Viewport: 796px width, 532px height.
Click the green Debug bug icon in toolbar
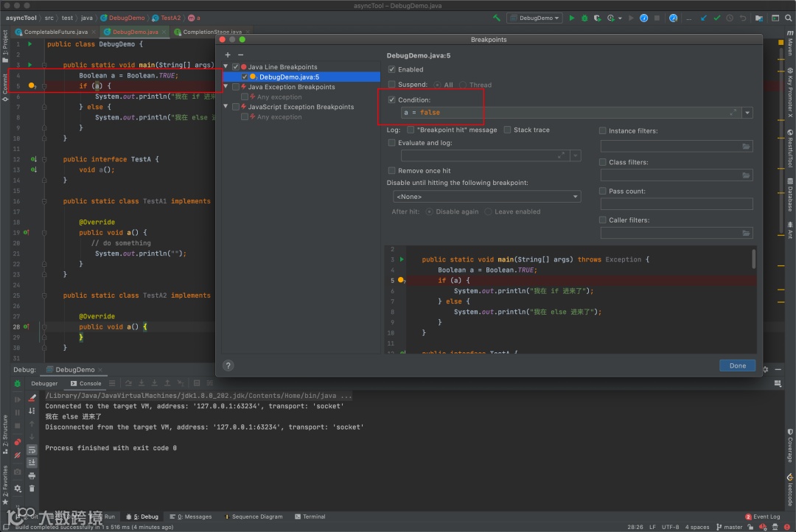pos(584,18)
